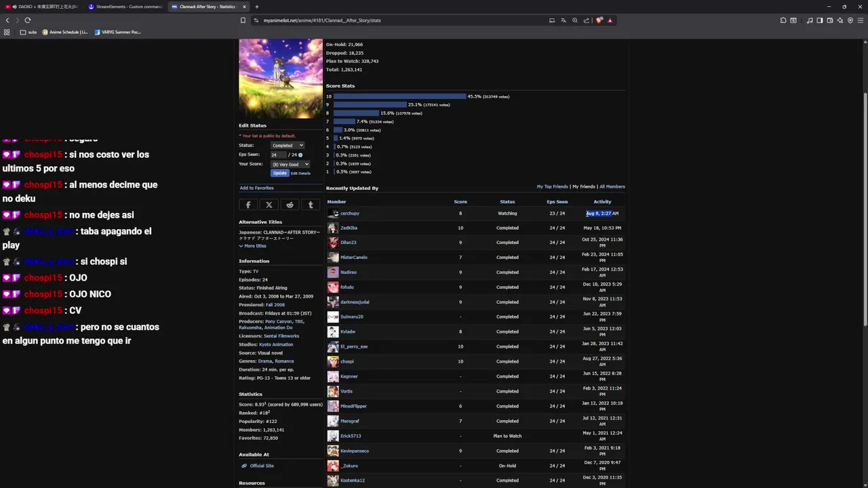Click Add to Favorites link
The image size is (868, 488).
point(256,188)
